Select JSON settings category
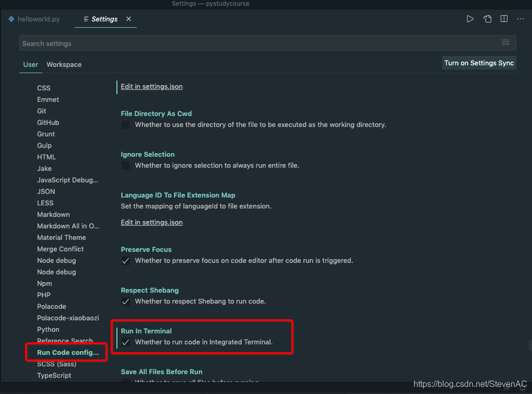The image size is (532, 394). [x=46, y=192]
